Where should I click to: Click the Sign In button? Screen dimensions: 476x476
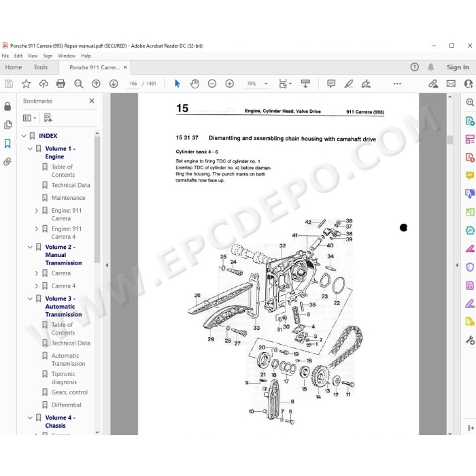[458, 67]
